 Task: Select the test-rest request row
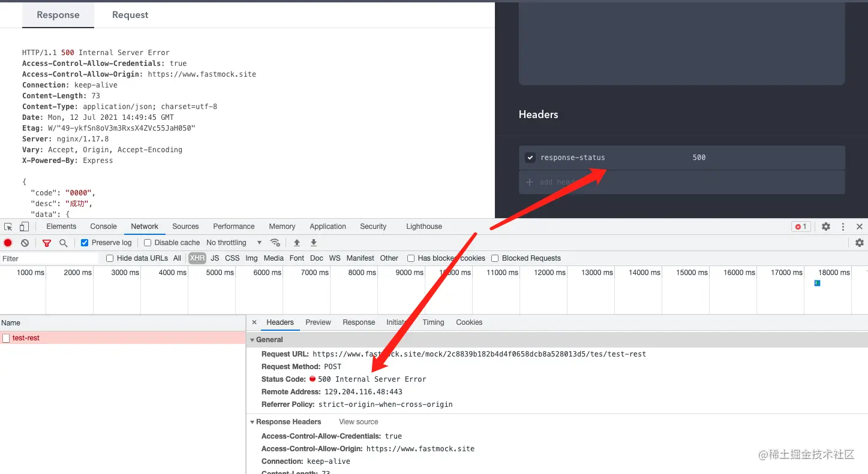(122, 338)
